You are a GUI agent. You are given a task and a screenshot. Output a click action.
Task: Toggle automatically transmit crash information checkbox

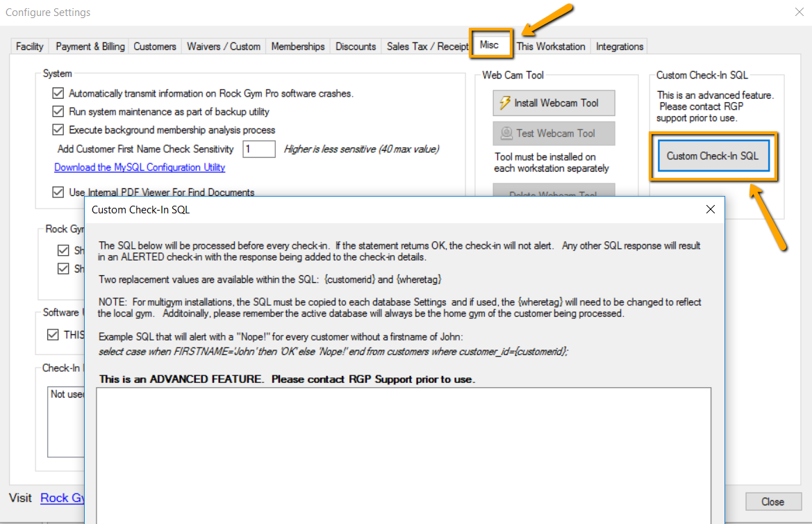pos(58,93)
